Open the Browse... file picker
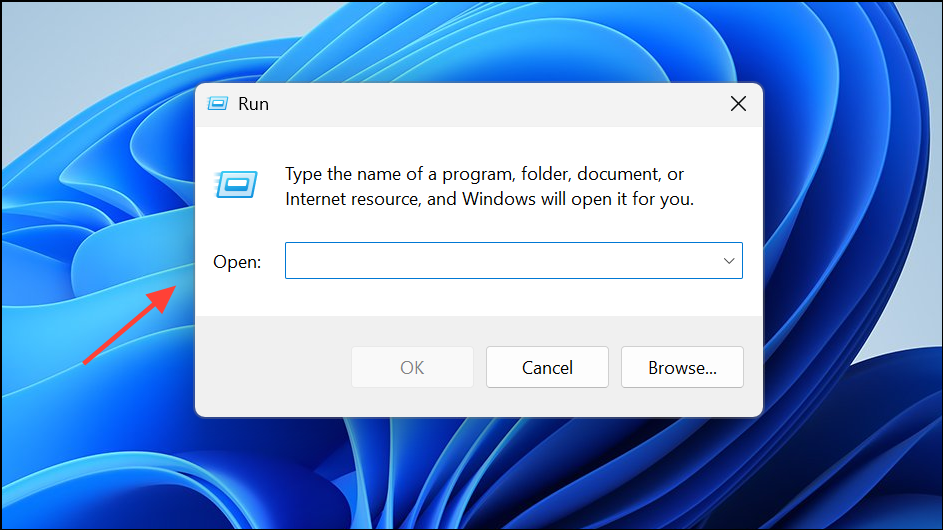The image size is (943, 530). click(682, 368)
